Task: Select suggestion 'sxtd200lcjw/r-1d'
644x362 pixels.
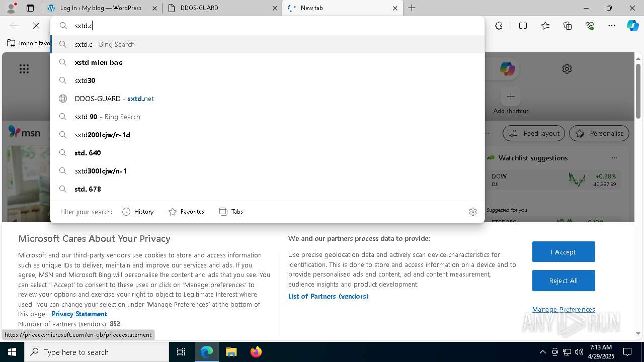Action: (267, 135)
